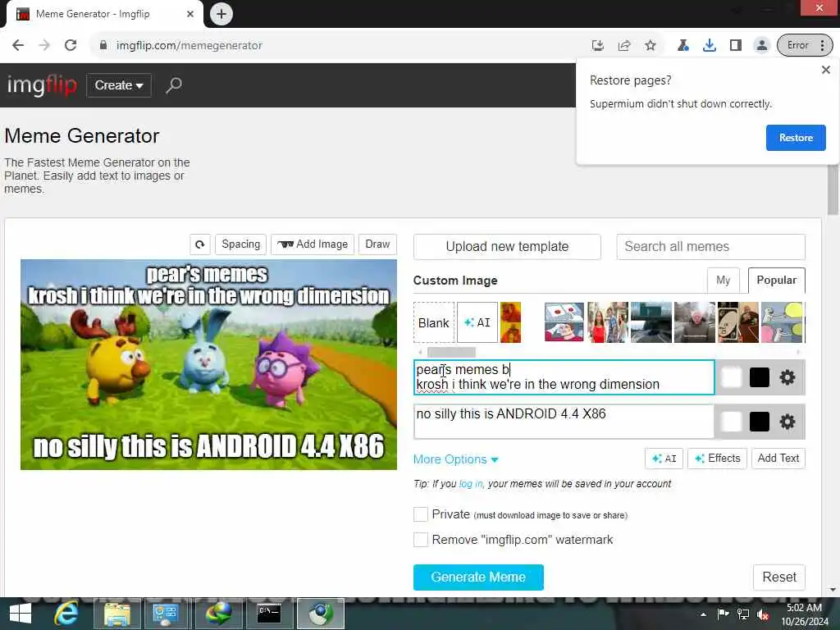Viewport: 840px width, 630px height.
Task: Click the top text box with pear's memes
Action: pos(564,377)
